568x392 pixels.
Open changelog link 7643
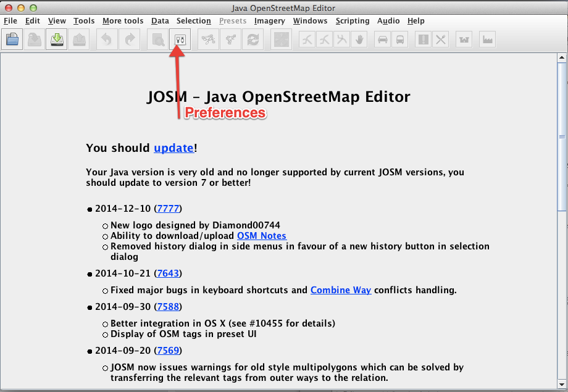[x=168, y=273]
